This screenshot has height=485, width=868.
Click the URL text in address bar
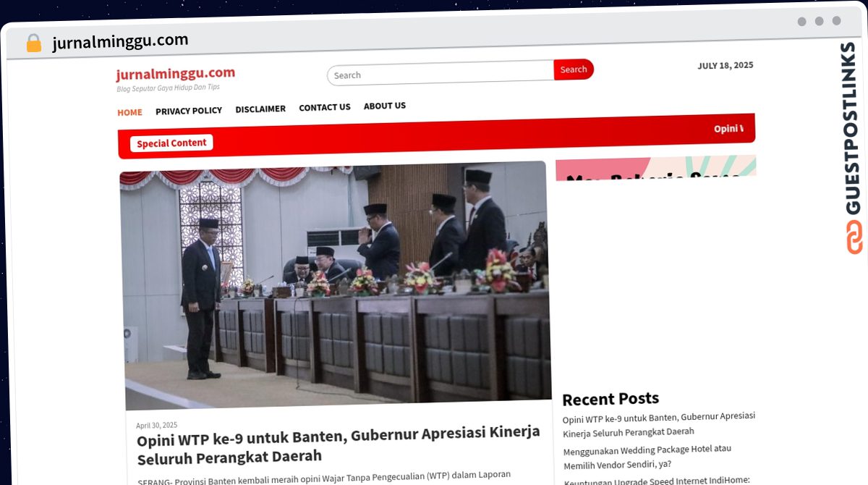click(x=120, y=41)
